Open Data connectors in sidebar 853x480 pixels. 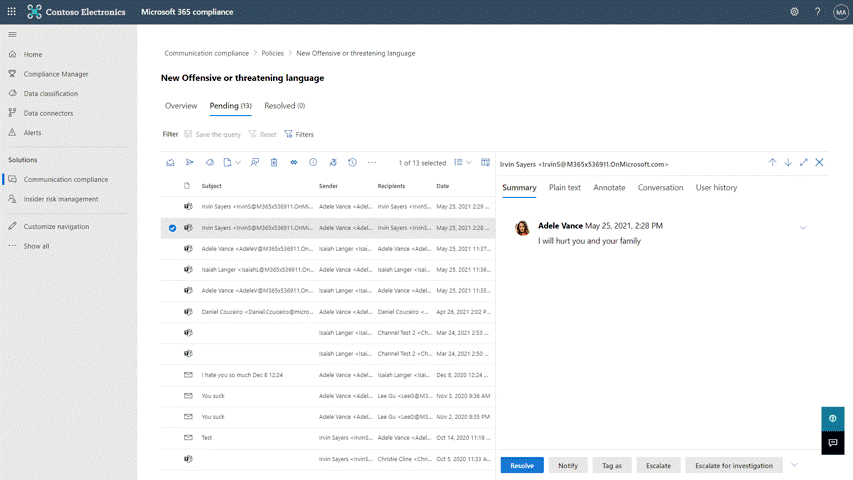click(x=48, y=113)
